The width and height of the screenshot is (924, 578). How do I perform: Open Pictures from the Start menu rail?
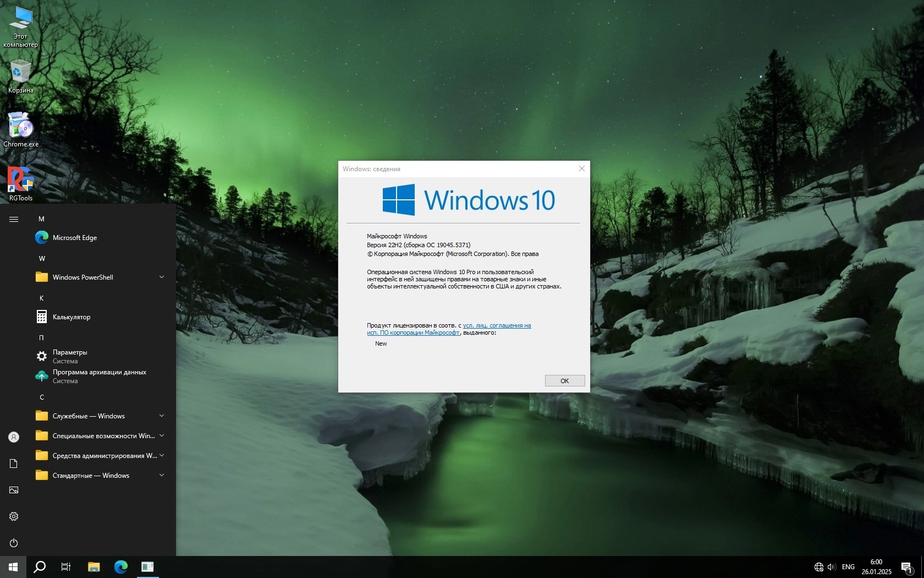pos(14,490)
